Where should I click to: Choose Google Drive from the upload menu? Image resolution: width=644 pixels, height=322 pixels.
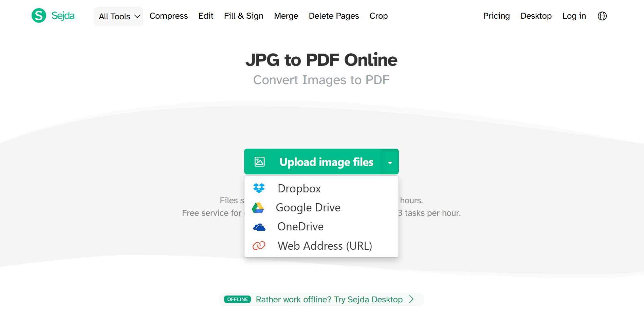[x=321, y=207]
